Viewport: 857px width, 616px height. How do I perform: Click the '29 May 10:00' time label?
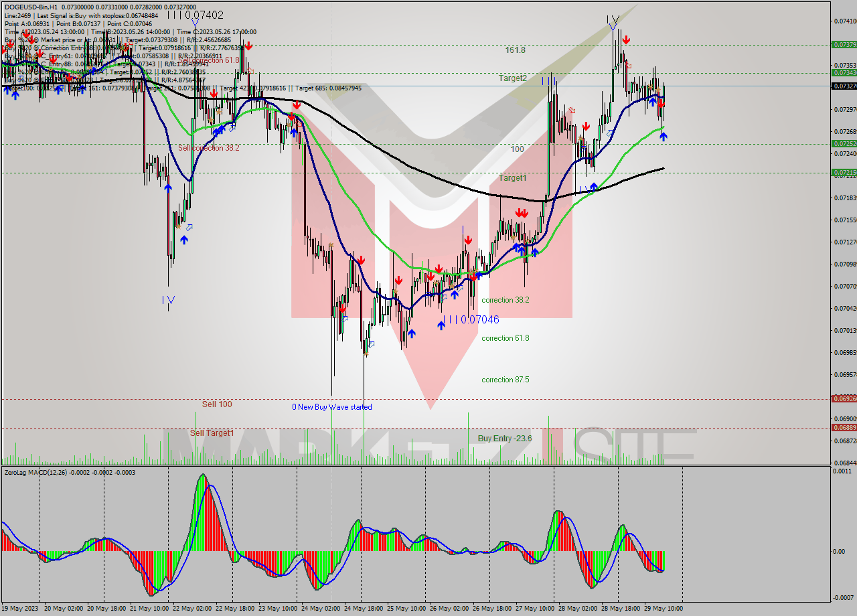664,609
